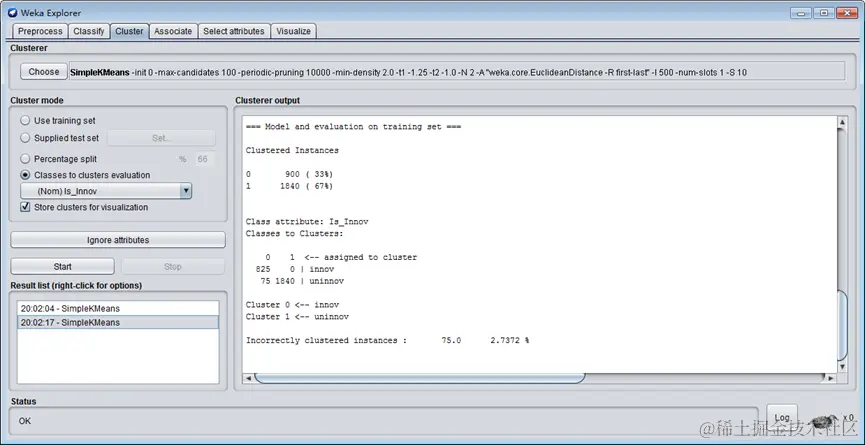865x445 pixels.
Task: Click the supplied test Set... button
Action: 162,138
